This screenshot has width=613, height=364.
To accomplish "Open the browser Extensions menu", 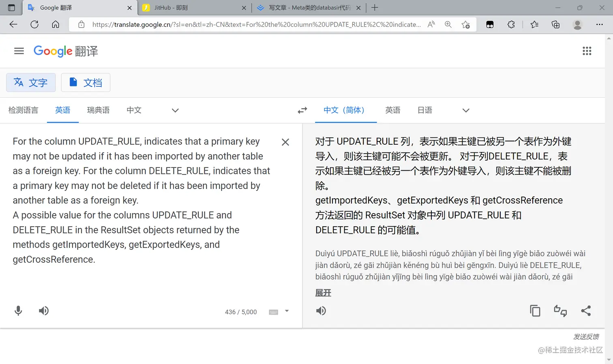I will point(511,24).
